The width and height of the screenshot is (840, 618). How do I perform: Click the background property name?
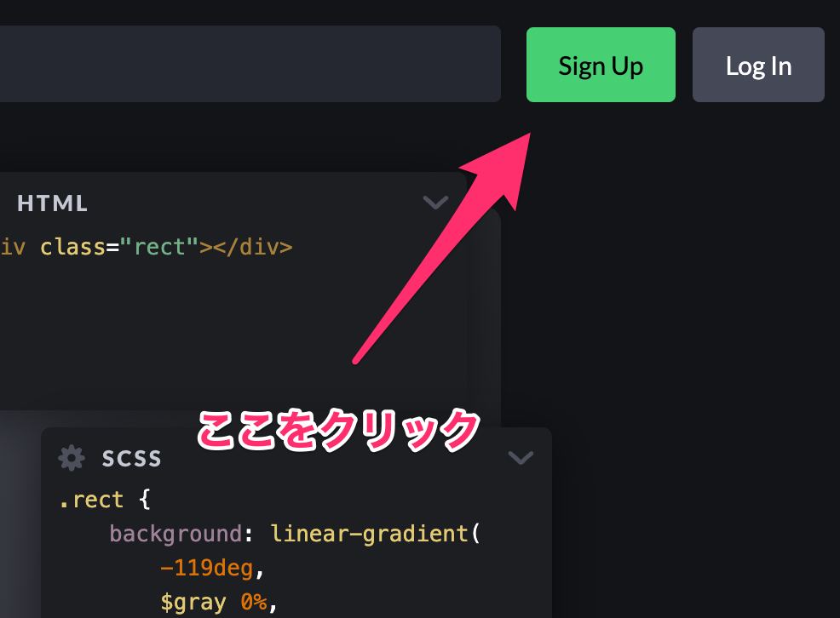pyautogui.click(x=176, y=534)
